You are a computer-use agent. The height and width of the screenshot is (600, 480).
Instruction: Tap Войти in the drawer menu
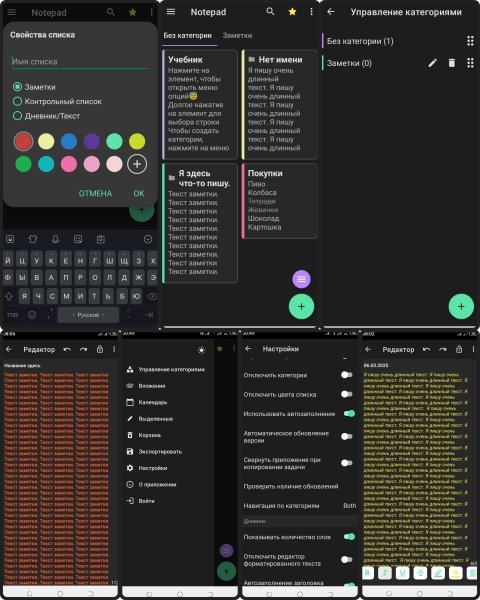click(x=140, y=501)
